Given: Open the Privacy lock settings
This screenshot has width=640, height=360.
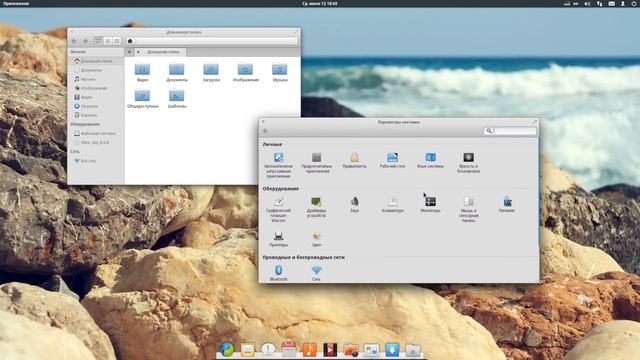Looking at the screenshot, I should coord(354,160).
